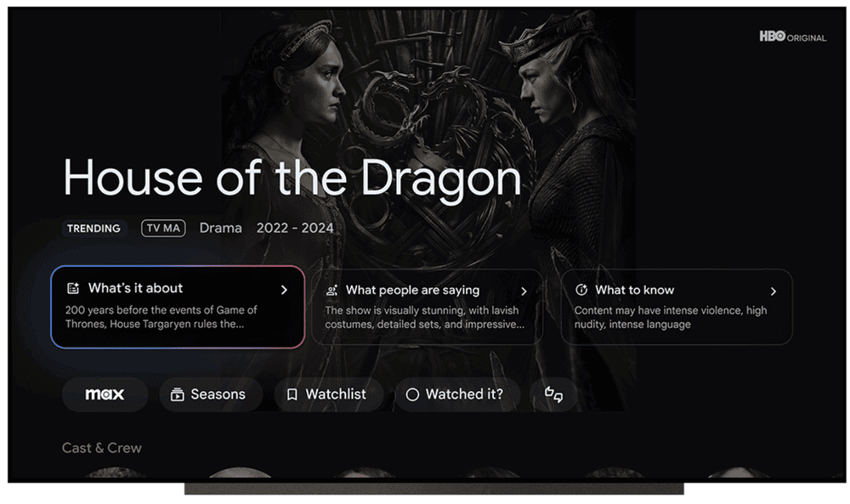Viewport: 850px width, 504px height.
Task: Open the Cast & Crew section
Action: (x=101, y=448)
